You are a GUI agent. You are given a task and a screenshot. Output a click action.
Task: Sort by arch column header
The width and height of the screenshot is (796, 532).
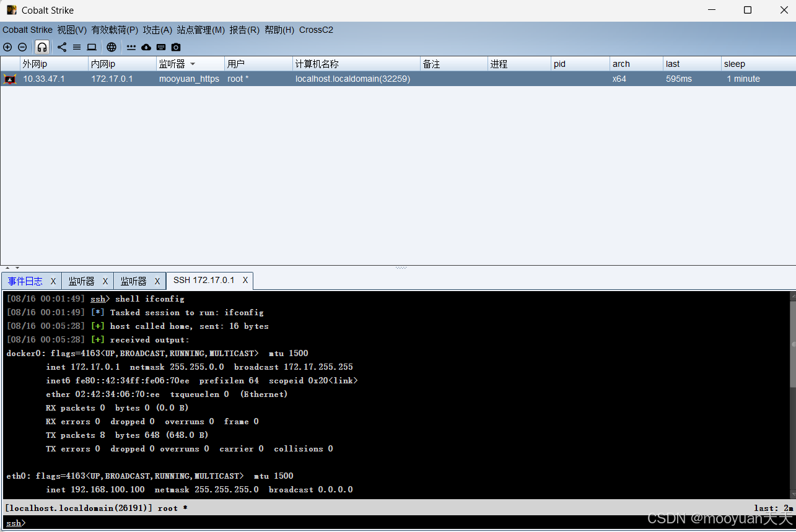[636, 64]
